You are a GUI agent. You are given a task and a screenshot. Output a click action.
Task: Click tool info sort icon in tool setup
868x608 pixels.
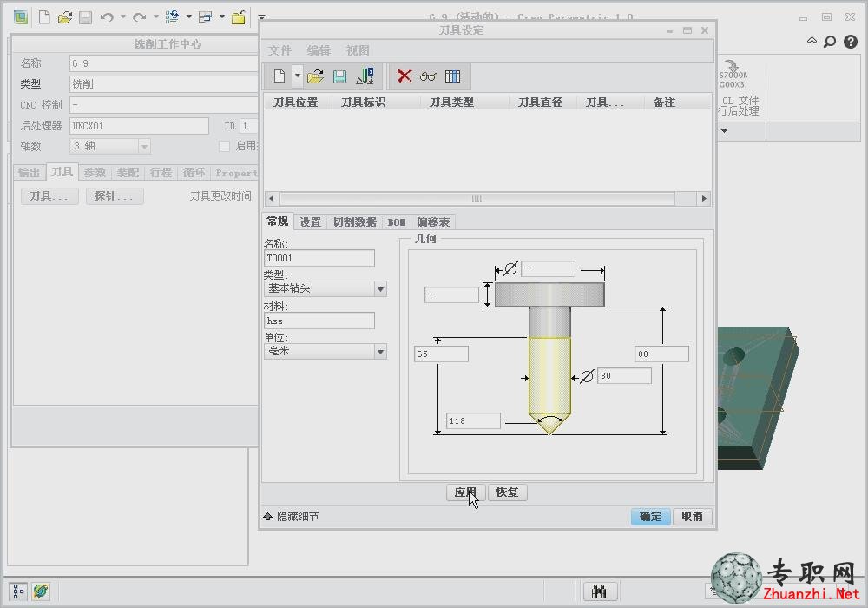[x=365, y=76]
